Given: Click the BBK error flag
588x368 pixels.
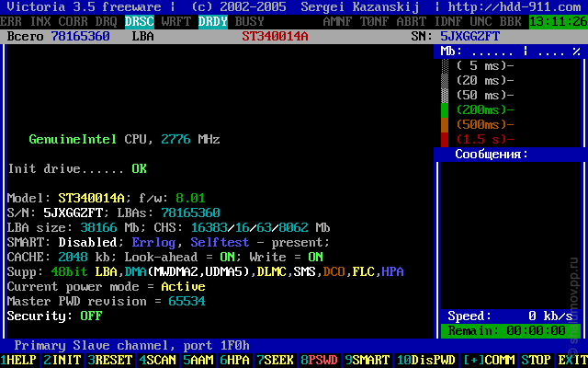Looking at the screenshot, I should [510, 22].
